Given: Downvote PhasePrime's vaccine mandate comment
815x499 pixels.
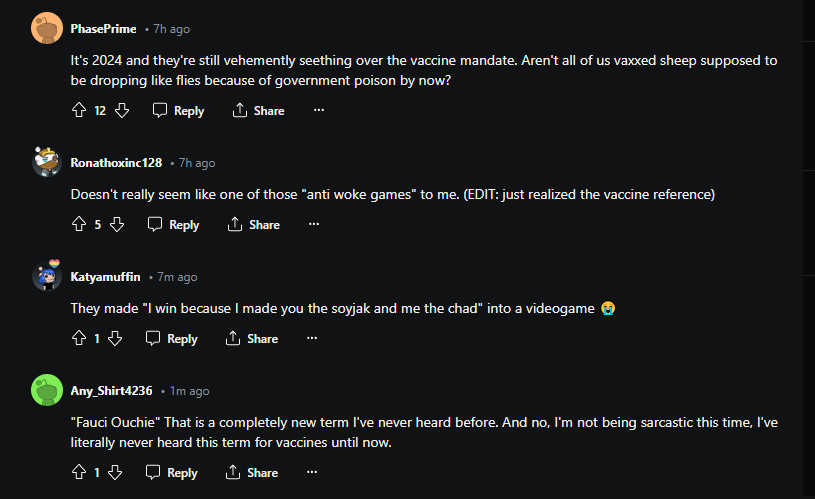Looking at the screenshot, I should point(122,110).
